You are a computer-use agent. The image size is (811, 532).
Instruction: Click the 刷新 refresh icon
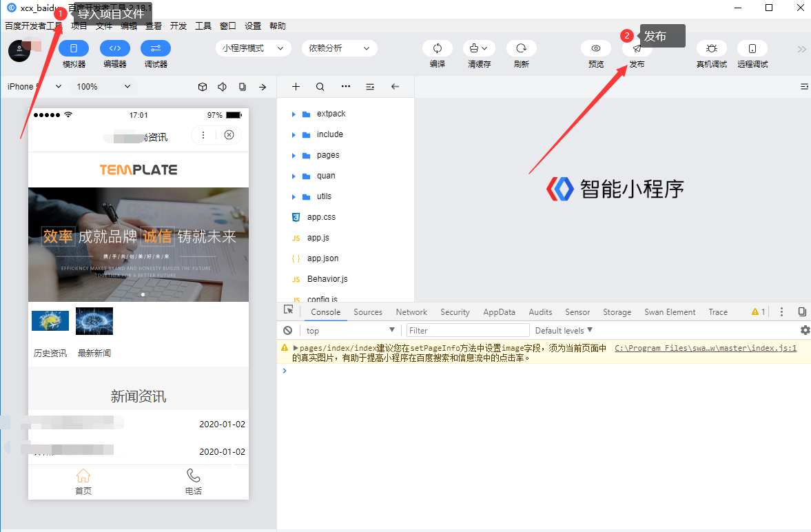(x=521, y=48)
